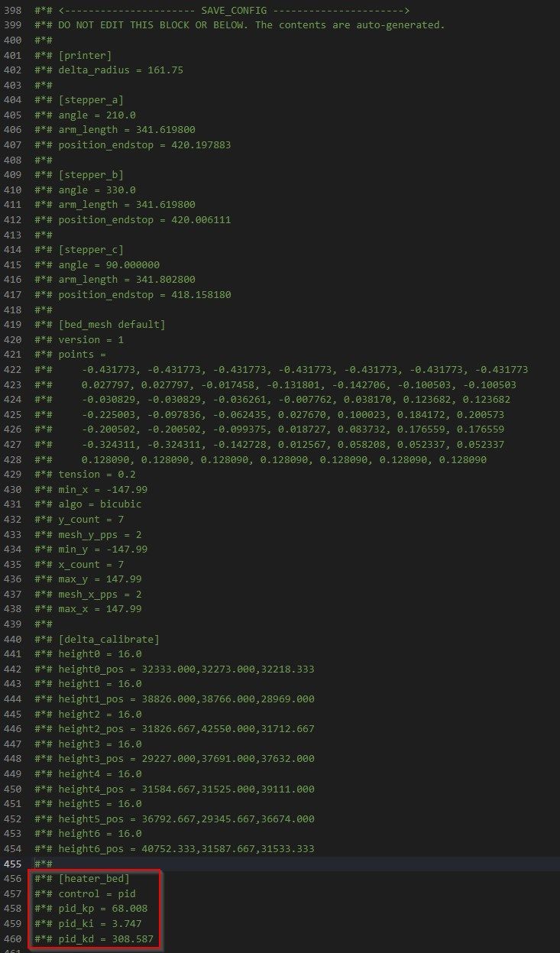Place cursor on the SAVE_CONFIG header line
Image resolution: width=560 pixels, height=953 pixels.
click(x=222, y=10)
